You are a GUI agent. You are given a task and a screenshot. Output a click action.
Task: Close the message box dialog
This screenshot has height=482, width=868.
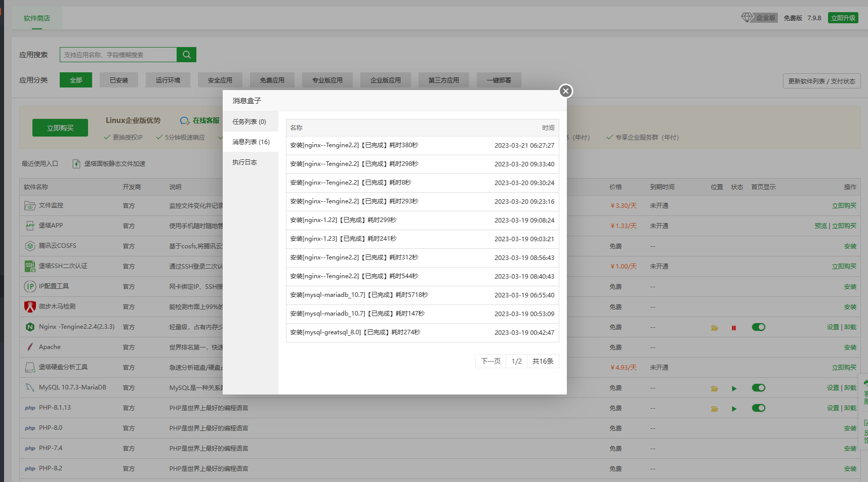pos(566,91)
